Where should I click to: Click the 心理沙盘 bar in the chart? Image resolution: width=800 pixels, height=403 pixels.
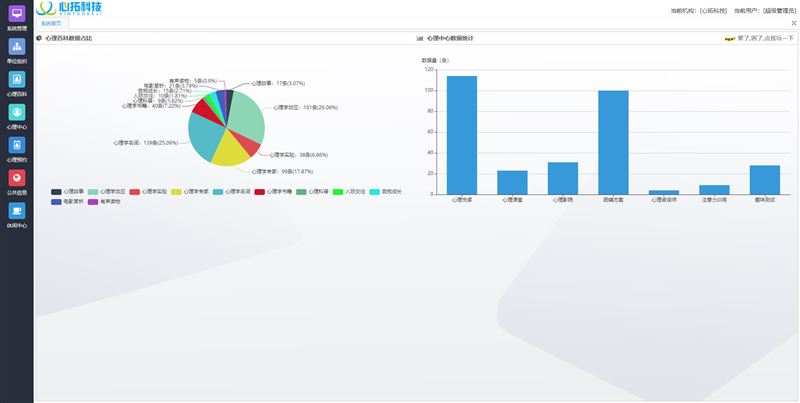[x=461, y=134]
